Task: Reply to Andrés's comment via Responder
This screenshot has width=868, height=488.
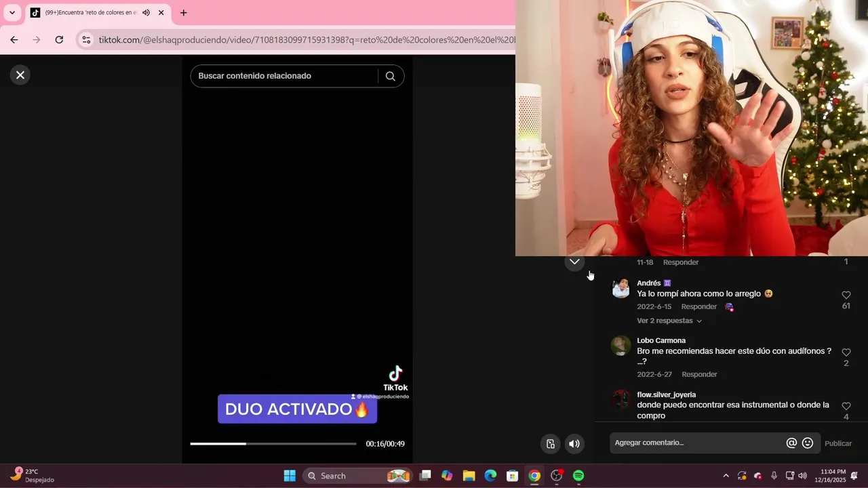Action: pos(699,307)
